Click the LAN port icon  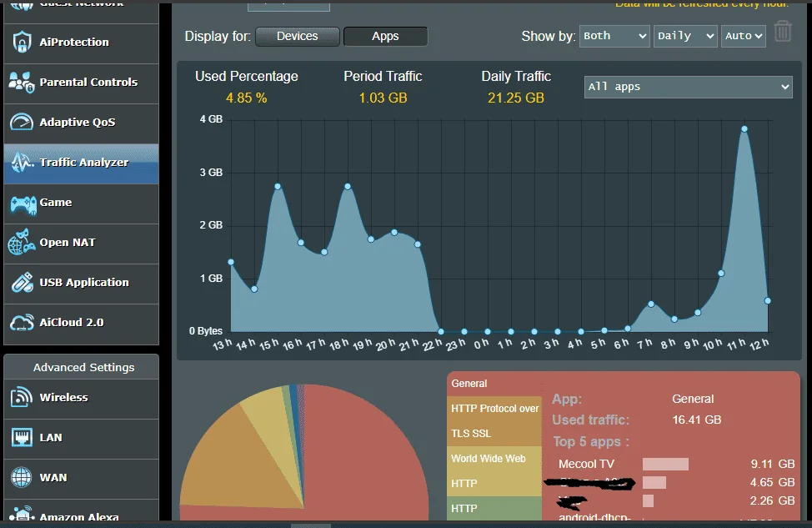[22, 438]
